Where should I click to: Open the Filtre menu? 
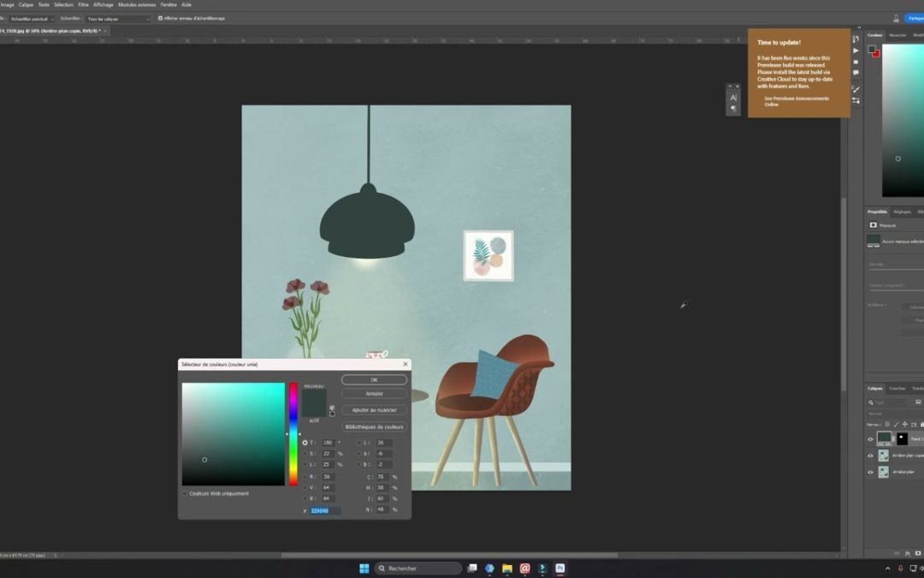(84, 5)
